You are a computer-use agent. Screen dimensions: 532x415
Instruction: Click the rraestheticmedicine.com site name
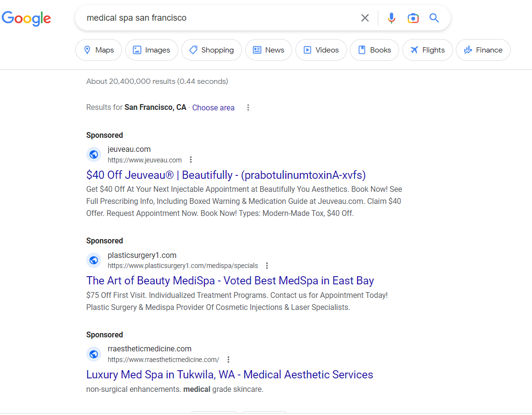click(149, 349)
